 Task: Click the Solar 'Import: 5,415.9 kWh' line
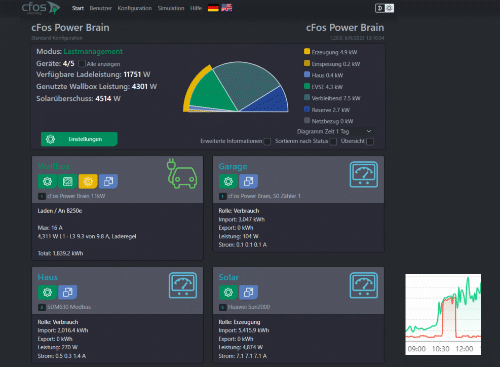coord(244,330)
